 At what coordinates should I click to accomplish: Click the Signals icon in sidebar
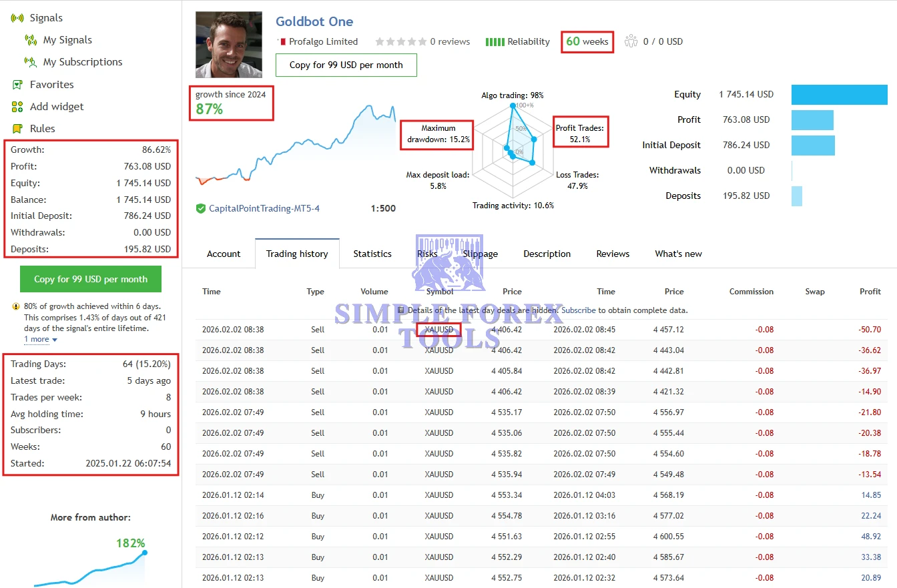17,18
